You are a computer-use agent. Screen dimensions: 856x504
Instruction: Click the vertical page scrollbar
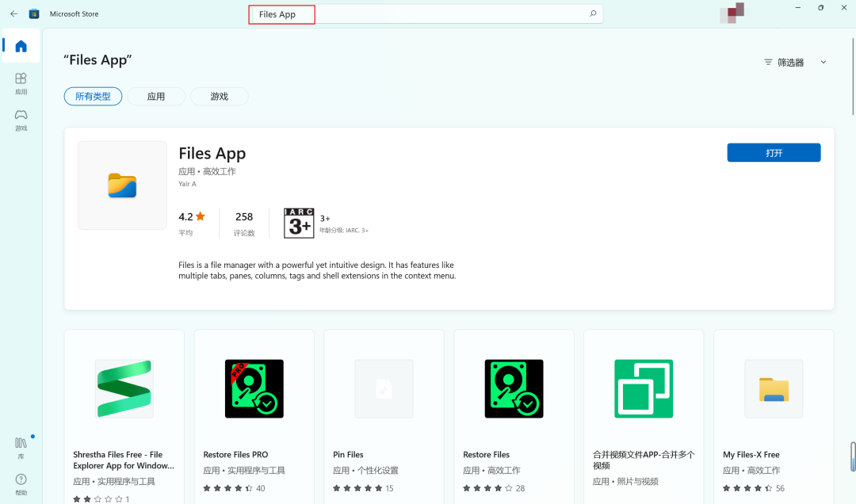tap(853, 76)
